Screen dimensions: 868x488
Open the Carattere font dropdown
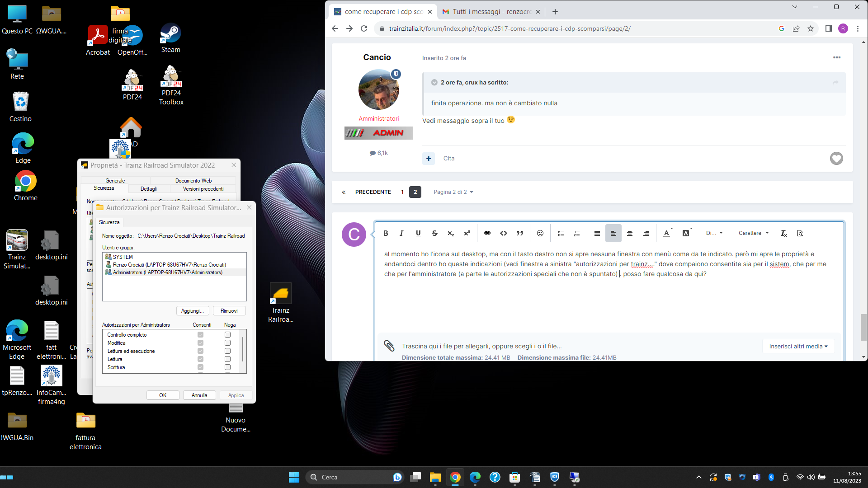(754, 233)
